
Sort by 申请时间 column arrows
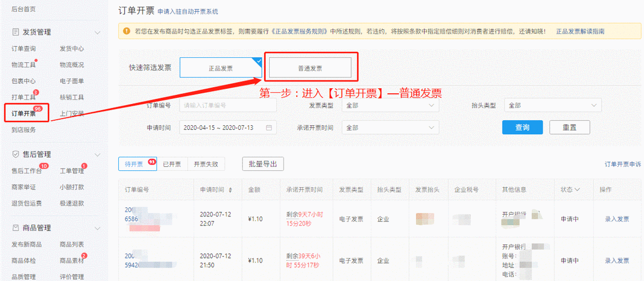click(x=230, y=190)
